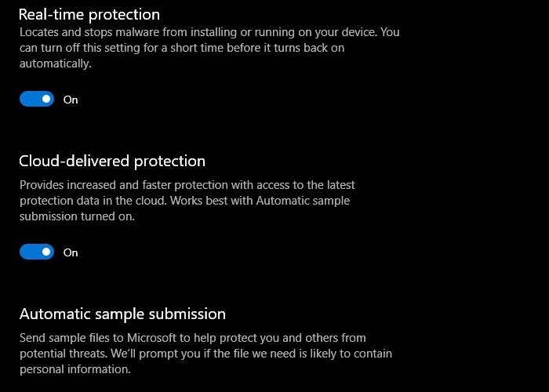Image resolution: width=549 pixels, height=392 pixels.
Task: Click the "submission turned on." text line
Action: pos(77,216)
